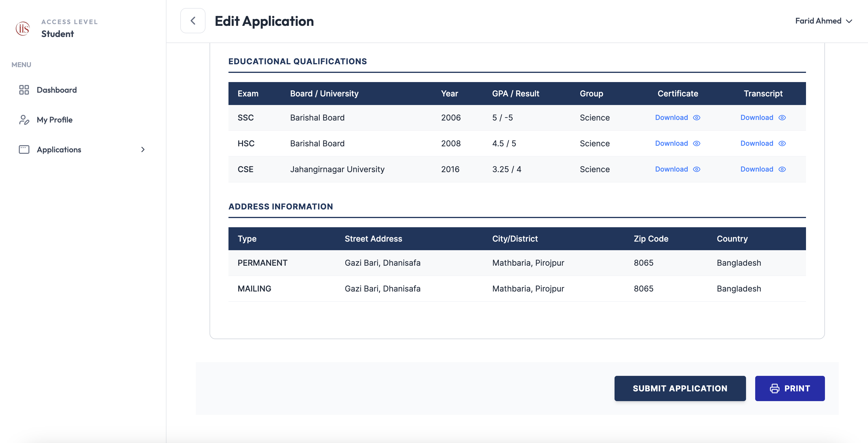Click the HSC exam cell
Viewport: 868px width, 443px height.
tap(246, 143)
